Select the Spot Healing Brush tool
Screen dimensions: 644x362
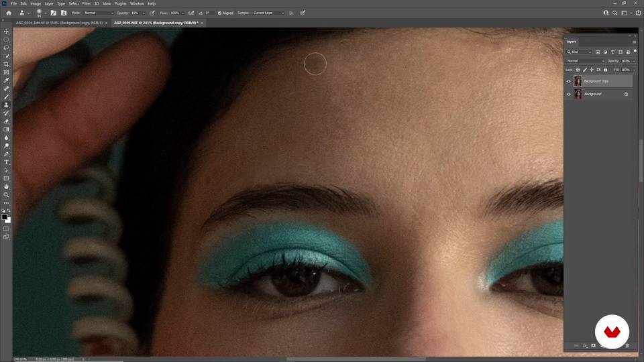pyautogui.click(x=6, y=88)
